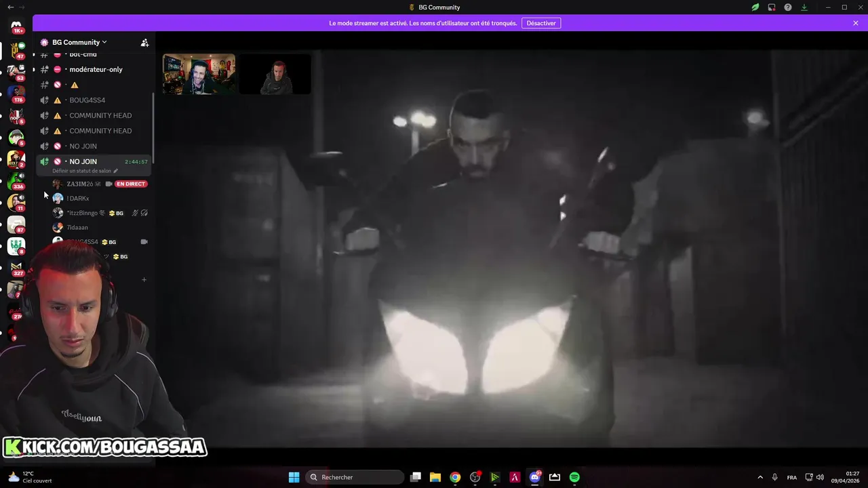Open Discord direct messages home icon
The height and width of the screenshot is (488, 868).
(16, 27)
